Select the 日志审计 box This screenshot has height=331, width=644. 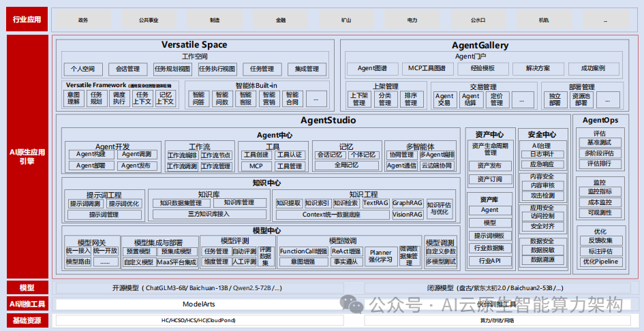tap(542, 155)
